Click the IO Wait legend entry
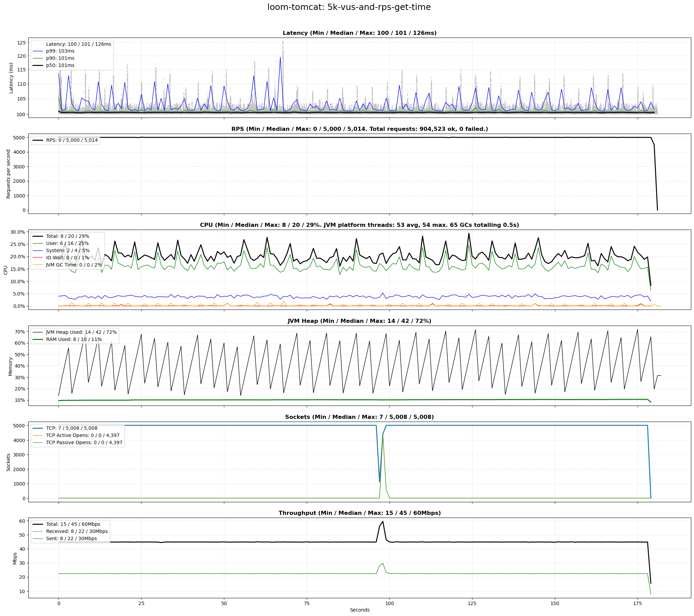Image resolution: width=694 pixels, height=616 pixels. coord(67,258)
